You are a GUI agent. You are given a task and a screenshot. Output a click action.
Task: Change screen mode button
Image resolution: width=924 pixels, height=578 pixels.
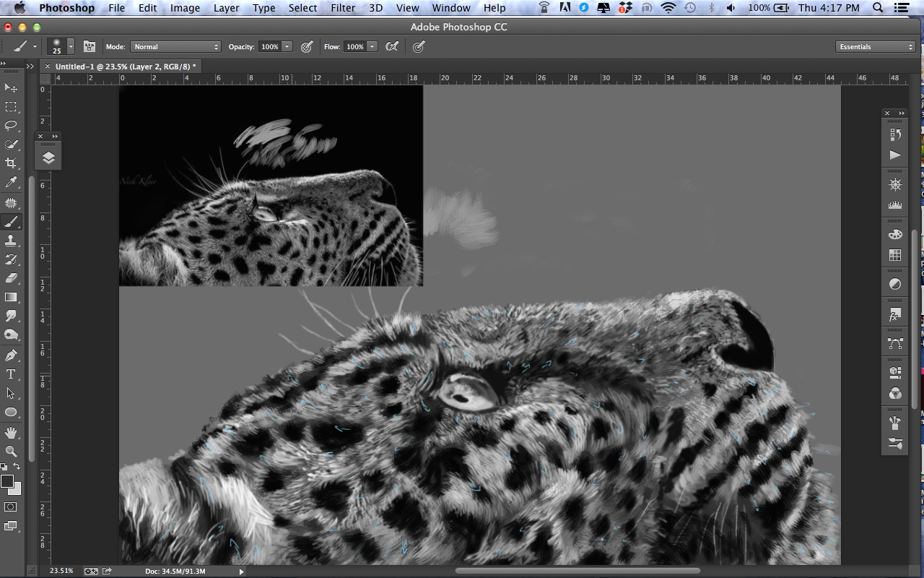(11, 527)
